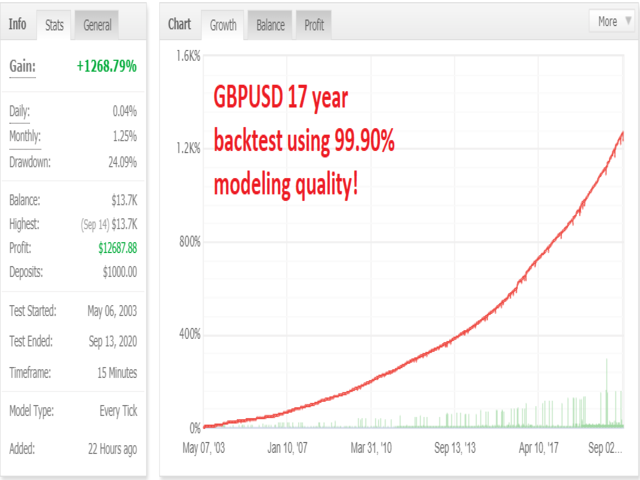Select the Timeframe value 15 Minutes
Image resolution: width=640 pixels, height=480 pixels.
point(117,372)
